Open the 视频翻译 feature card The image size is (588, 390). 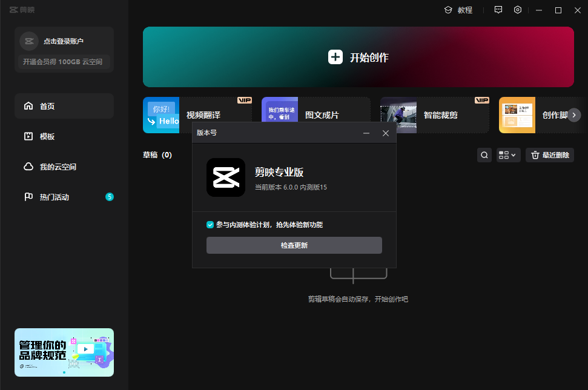197,115
